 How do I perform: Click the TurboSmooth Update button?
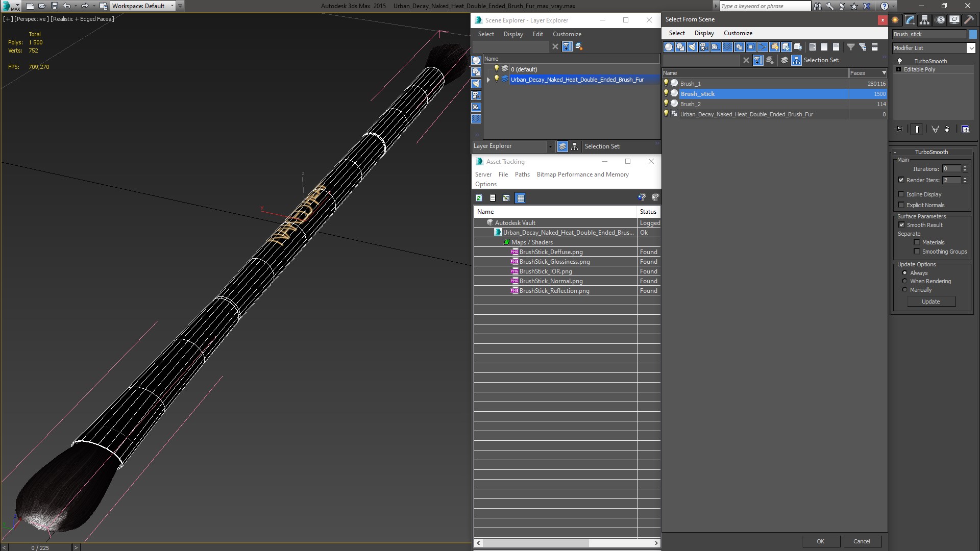(930, 302)
